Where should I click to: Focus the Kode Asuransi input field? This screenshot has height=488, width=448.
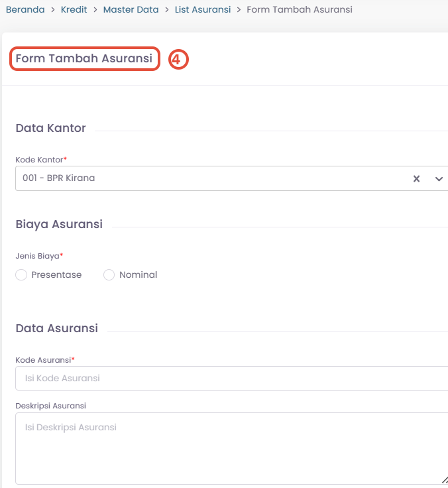point(231,378)
